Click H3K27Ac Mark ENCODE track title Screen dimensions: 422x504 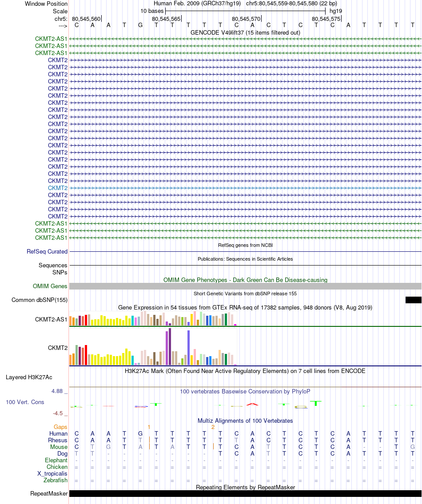pos(245,371)
